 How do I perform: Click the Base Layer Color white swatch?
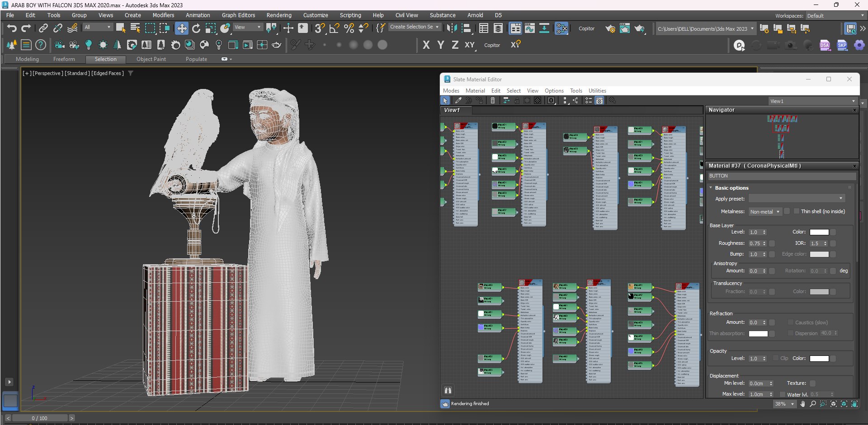819,232
